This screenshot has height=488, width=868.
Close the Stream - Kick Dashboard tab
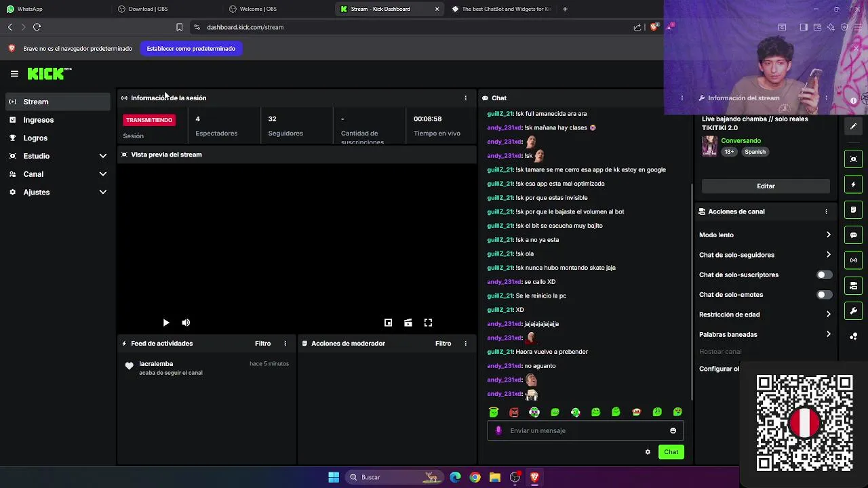pos(437,9)
